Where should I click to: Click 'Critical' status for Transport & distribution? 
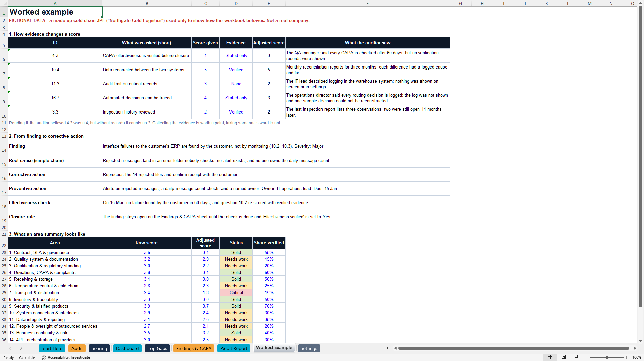click(x=236, y=293)
